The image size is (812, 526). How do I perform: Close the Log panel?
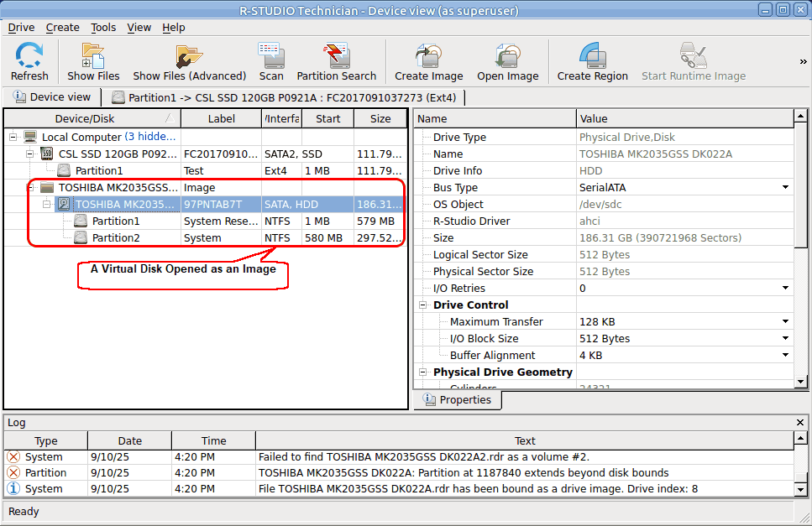(800, 423)
